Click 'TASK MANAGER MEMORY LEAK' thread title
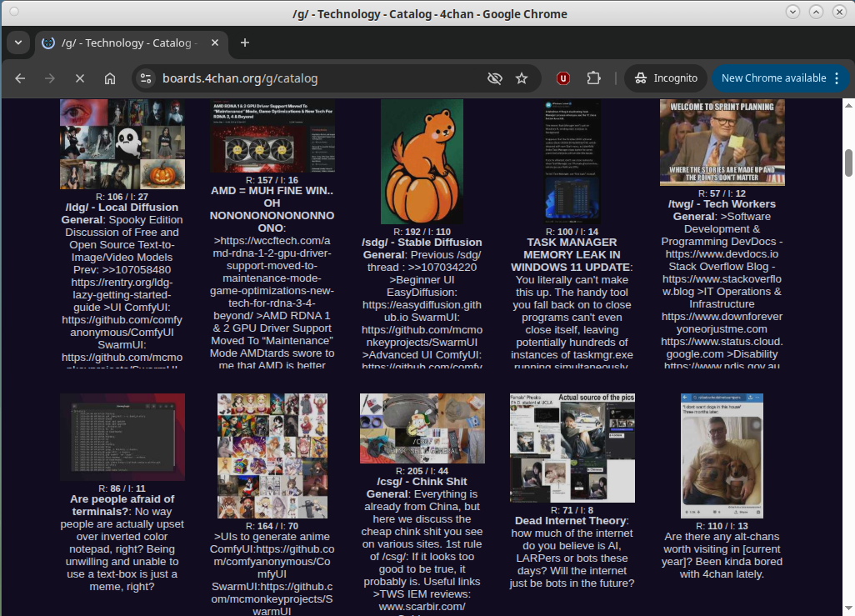This screenshot has height=616, width=855. click(572, 255)
